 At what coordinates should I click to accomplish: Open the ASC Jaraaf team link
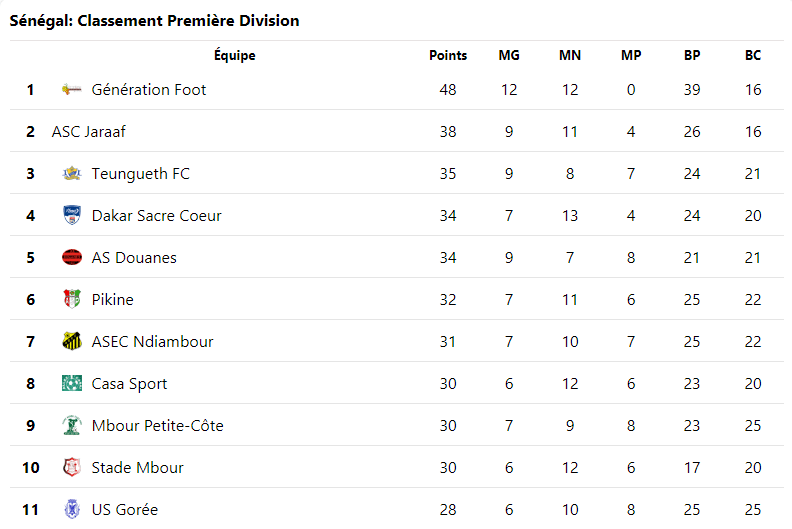[x=89, y=132]
